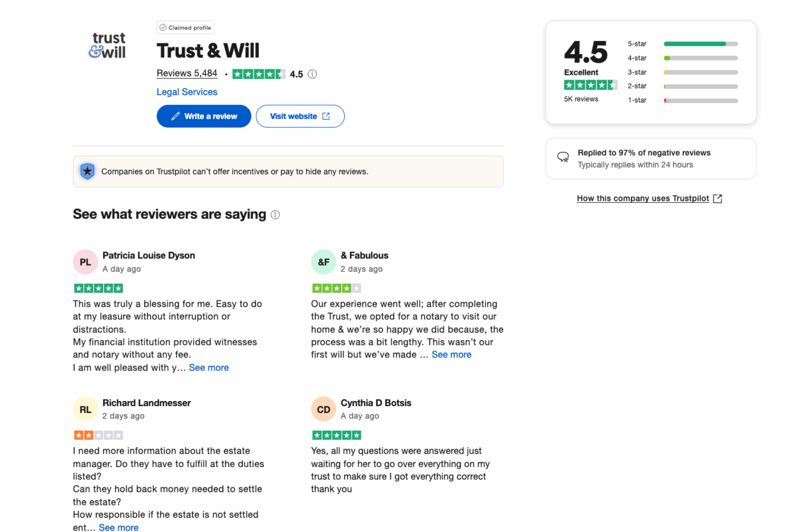Screen dimensions: 795x532
Task: Expand the & Fabulous review with See more
Action: (x=451, y=354)
